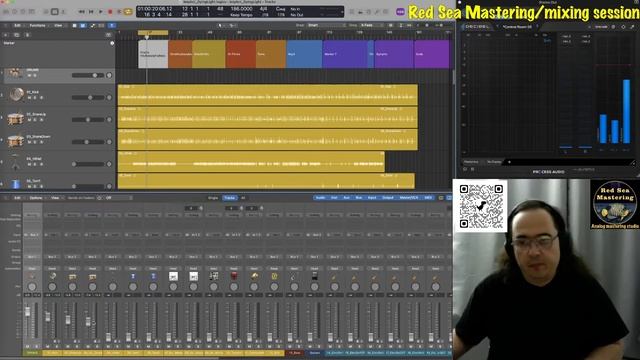Click the pointer tool icon in tracks toolbar
Screen dimensions: 640x360
coord(220,25)
